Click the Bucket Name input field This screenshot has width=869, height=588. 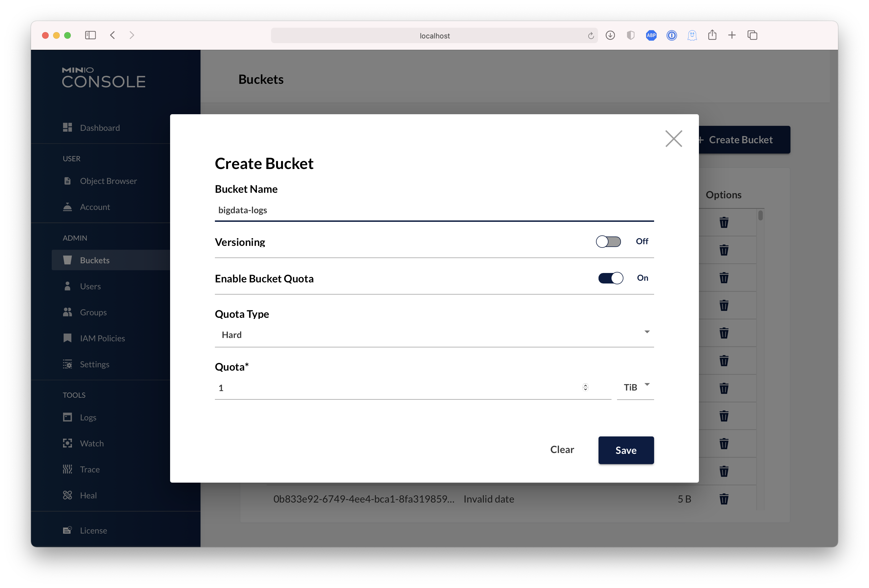(x=434, y=209)
